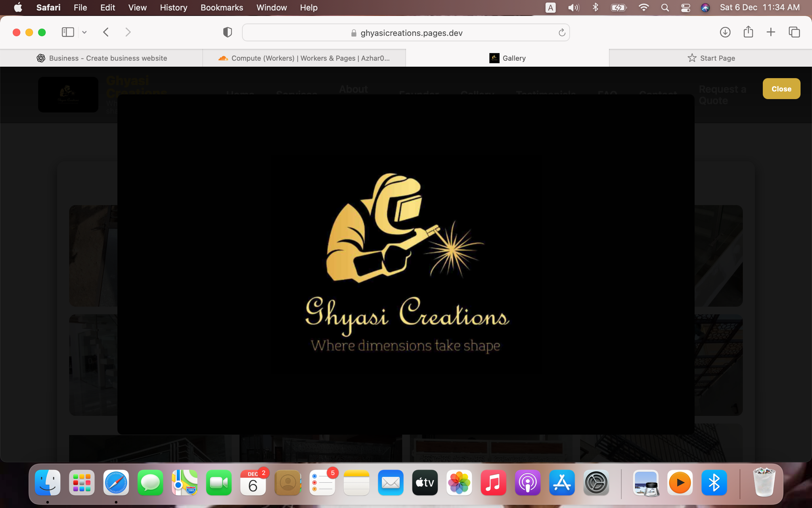
Task: Expand the tab group dropdown chevron
Action: [x=84, y=32]
